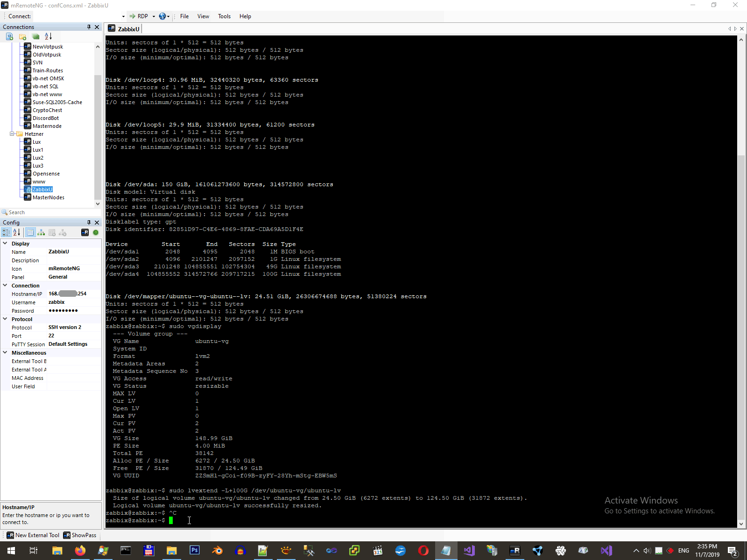The height and width of the screenshot is (560, 747).
Task: Click the New External Tool button
Action: click(x=33, y=535)
